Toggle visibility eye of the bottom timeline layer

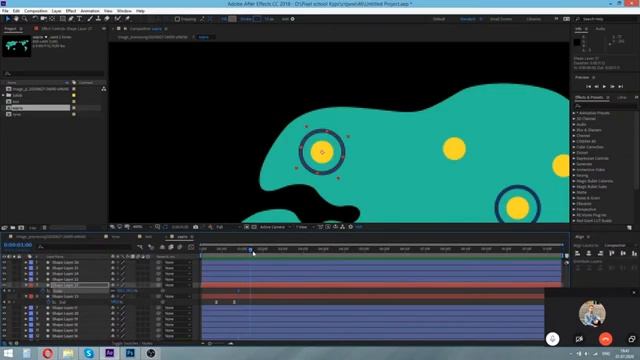(4, 336)
